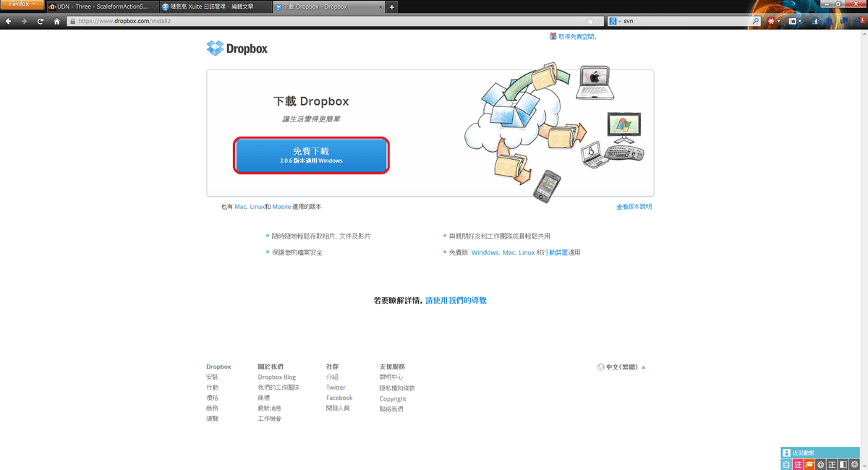Open the 價格 footer link
The height and width of the screenshot is (470, 868).
tap(212, 398)
